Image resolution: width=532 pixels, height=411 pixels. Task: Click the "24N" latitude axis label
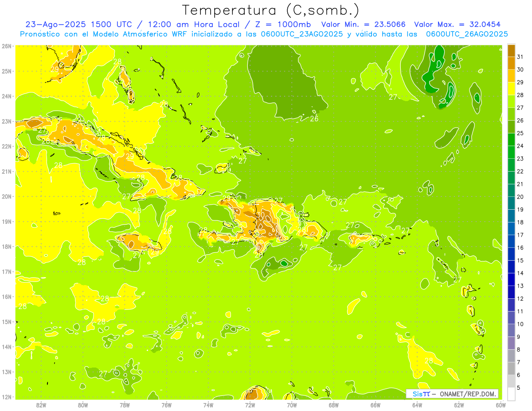point(7,96)
